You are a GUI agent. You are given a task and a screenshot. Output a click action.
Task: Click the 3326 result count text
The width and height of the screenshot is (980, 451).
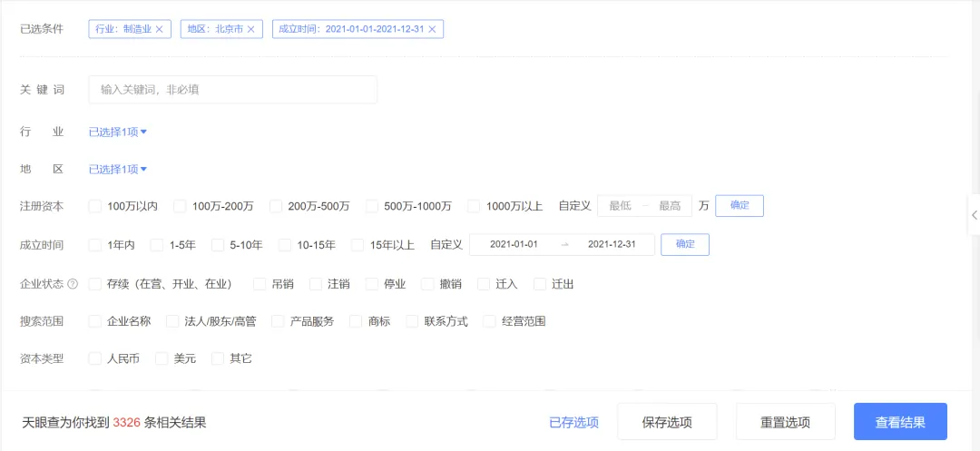coord(127,422)
